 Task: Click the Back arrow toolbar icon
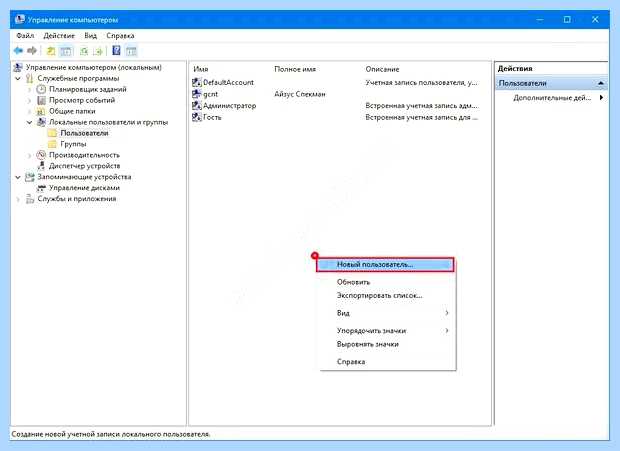18,51
